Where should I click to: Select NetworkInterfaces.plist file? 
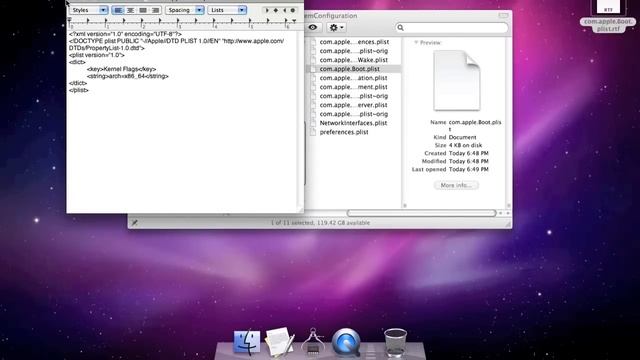354,123
